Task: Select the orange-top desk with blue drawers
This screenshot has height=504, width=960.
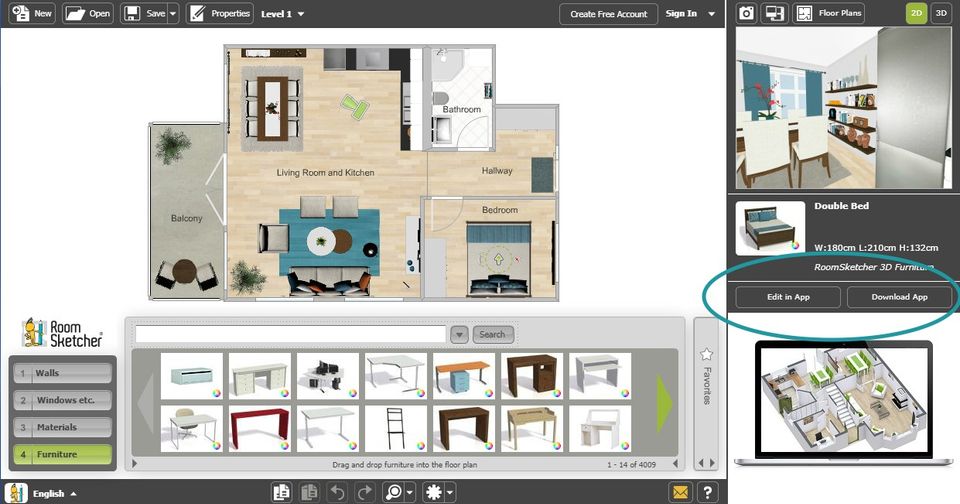Action: click(463, 375)
